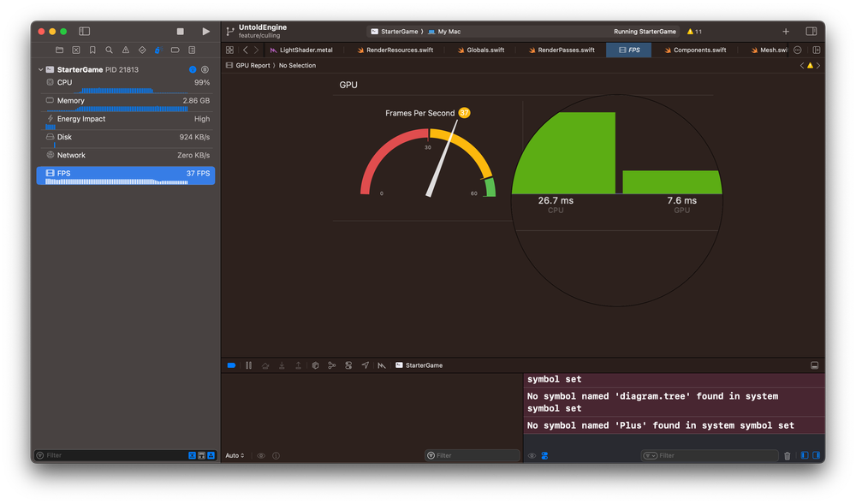Open the Project navigator folder icon
Image resolution: width=856 pixels, height=504 pixels.
[x=60, y=50]
